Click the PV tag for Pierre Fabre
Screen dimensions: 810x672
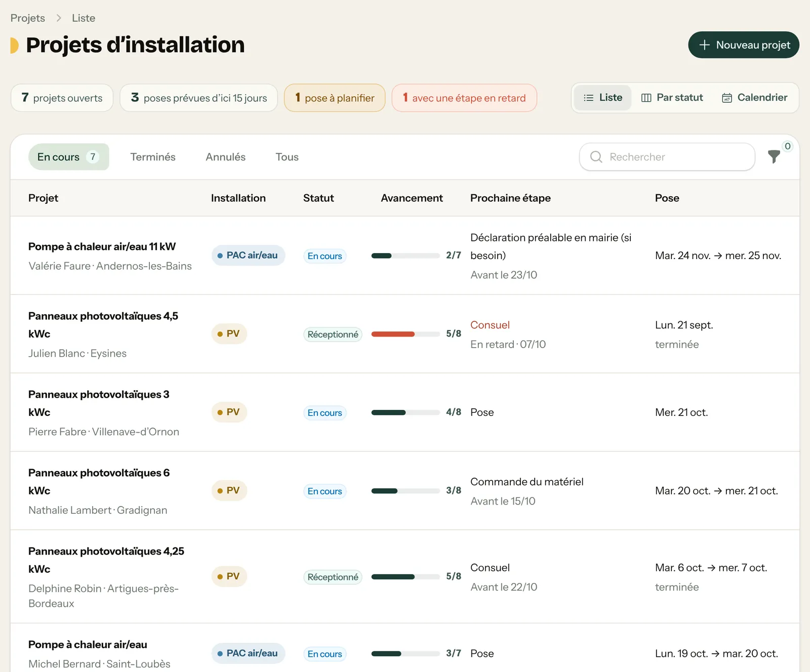229,412
